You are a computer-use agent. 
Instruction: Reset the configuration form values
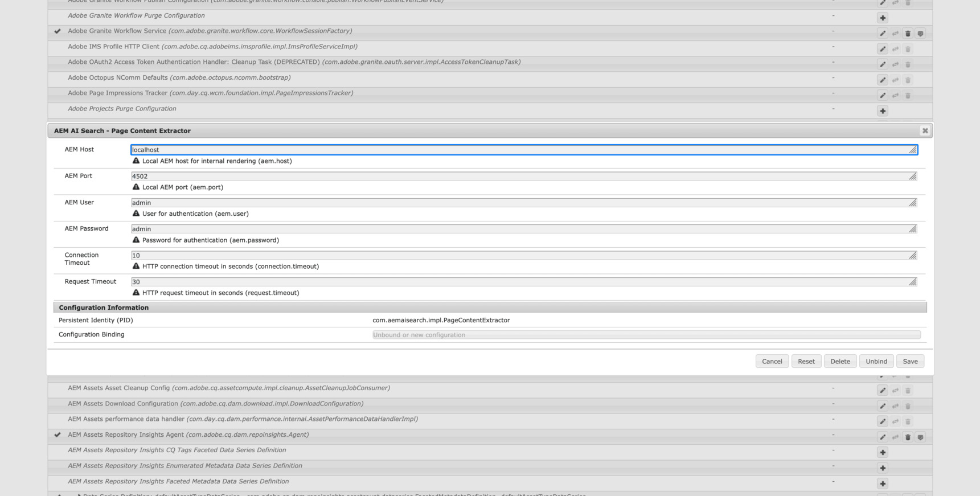[x=806, y=362]
